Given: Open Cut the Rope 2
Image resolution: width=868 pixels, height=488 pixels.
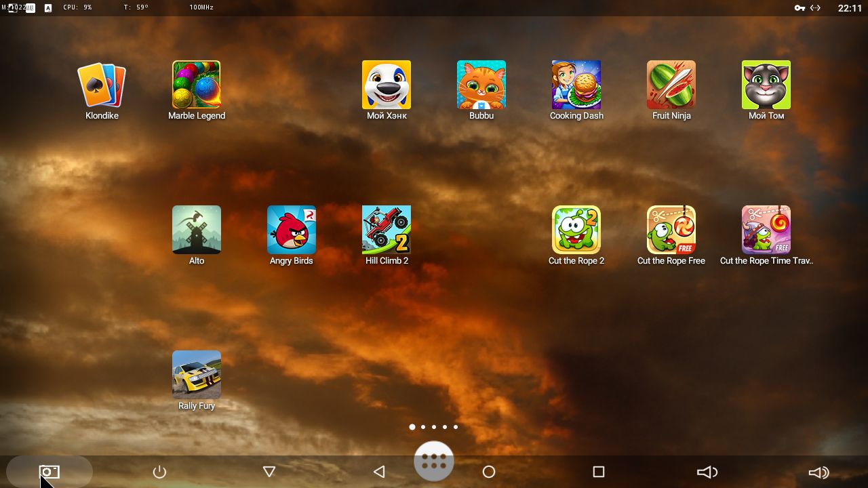Looking at the screenshot, I should point(576,230).
